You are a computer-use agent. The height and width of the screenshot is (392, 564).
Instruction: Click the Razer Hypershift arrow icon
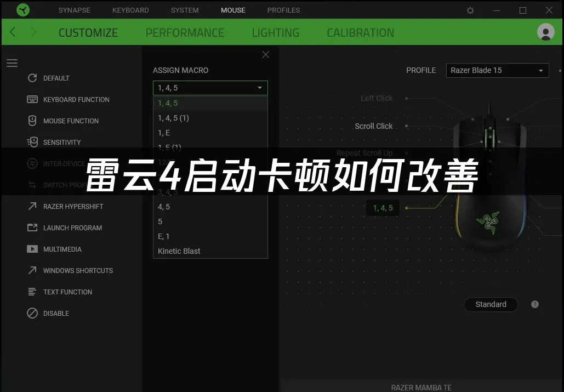coord(32,206)
